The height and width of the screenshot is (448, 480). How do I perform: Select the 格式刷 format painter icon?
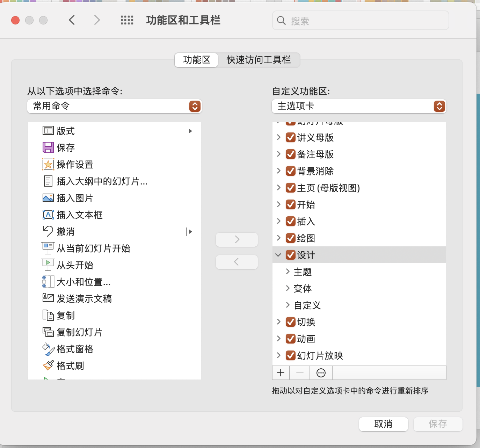(48, 366)
